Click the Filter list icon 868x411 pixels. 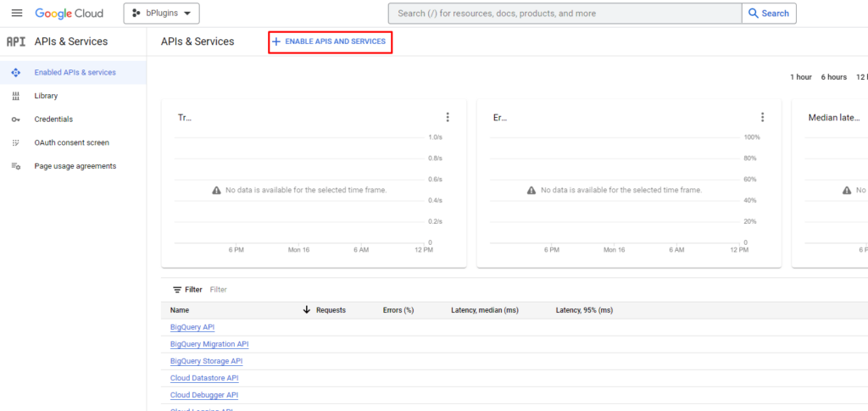point(177,289)
